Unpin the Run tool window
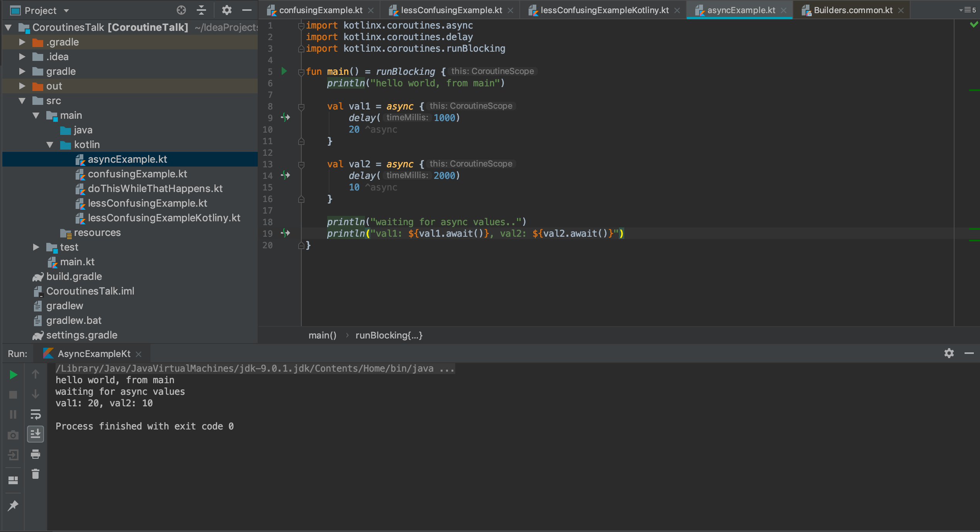Viewport: 980px width, 532px height. tap(13, 505)
